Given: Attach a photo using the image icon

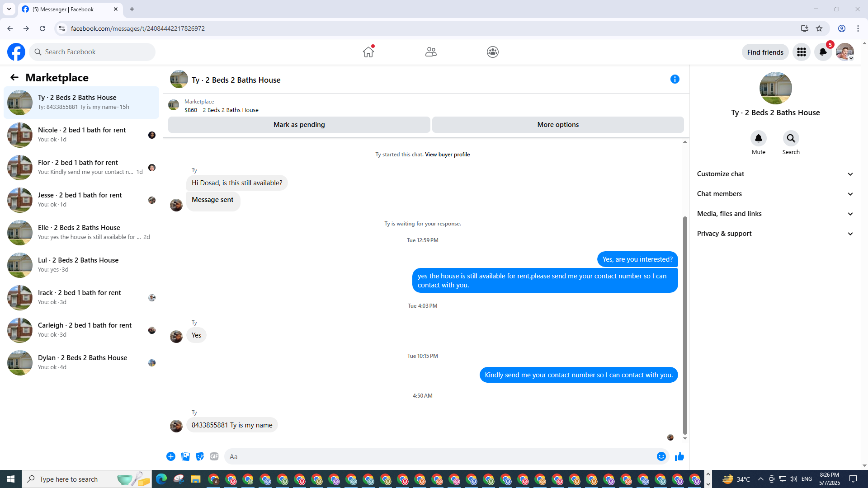Looking at the screenshot, I should tap(185, 457).
